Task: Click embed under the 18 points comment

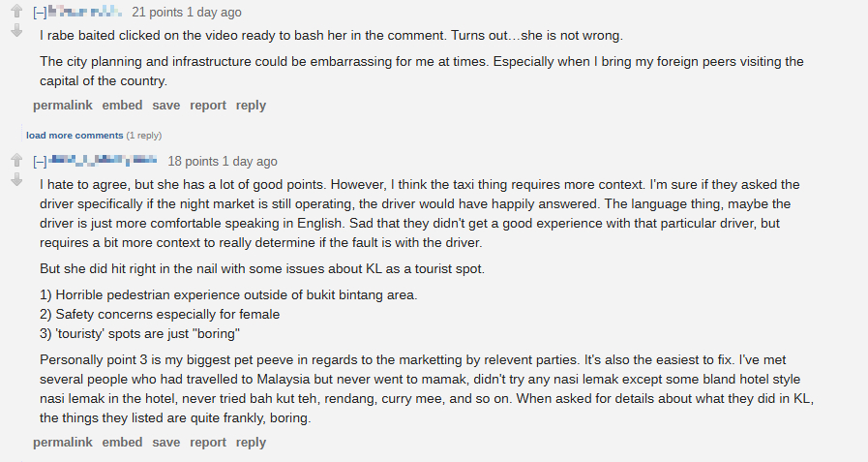Action: click(122, 442)
